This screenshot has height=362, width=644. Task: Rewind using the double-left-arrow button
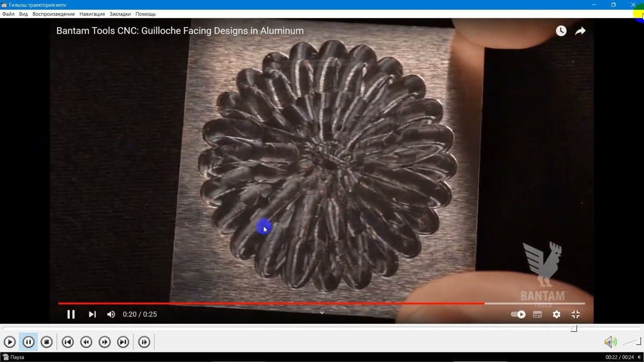tap(86, 342)
